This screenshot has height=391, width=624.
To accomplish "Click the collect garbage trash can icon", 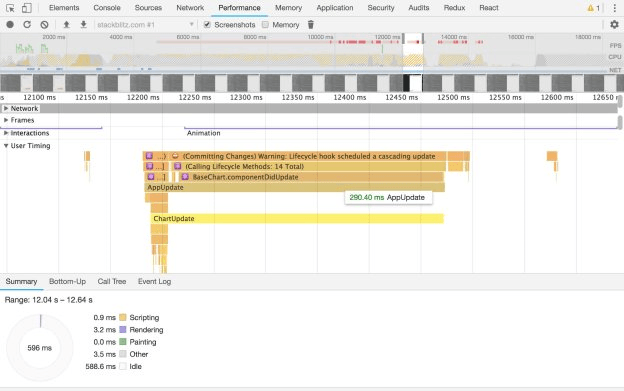I will [311, 25].
